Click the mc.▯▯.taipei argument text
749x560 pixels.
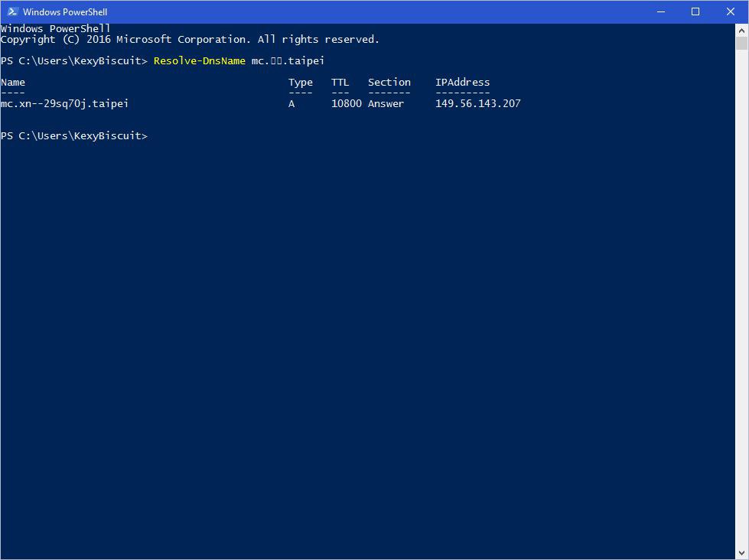click(288, 60)
